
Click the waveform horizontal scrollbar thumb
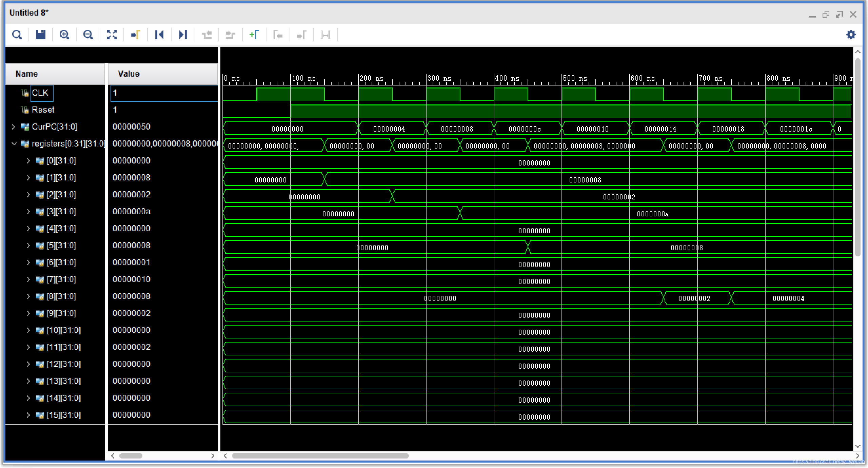pos(320,456)
